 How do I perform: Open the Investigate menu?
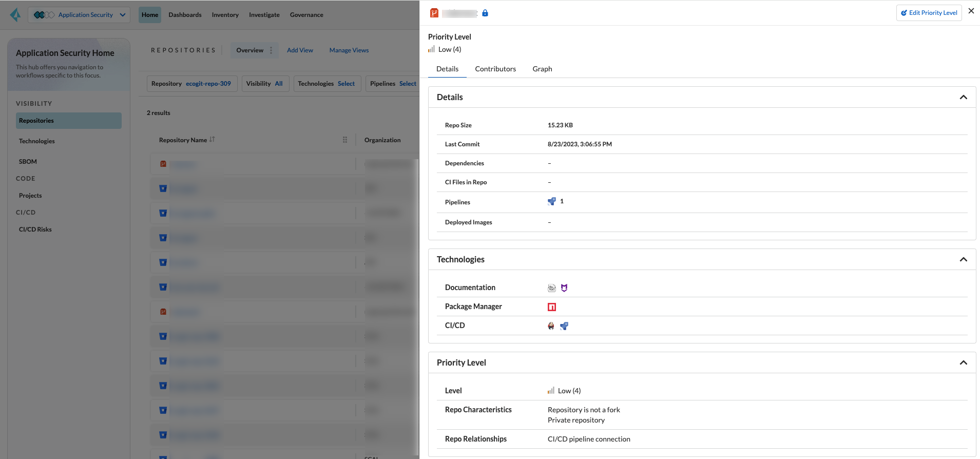(x=264, y=15)
